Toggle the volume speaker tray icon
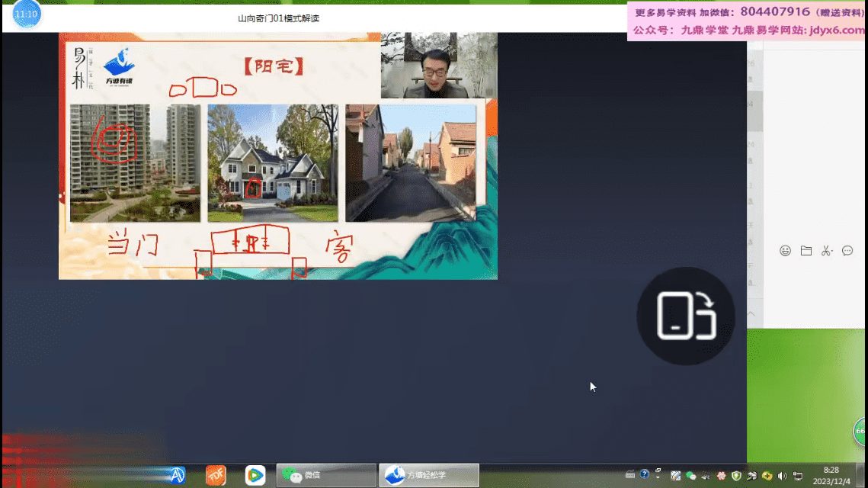The width and height of the screenshot is (868, 488). pos(783,476)
